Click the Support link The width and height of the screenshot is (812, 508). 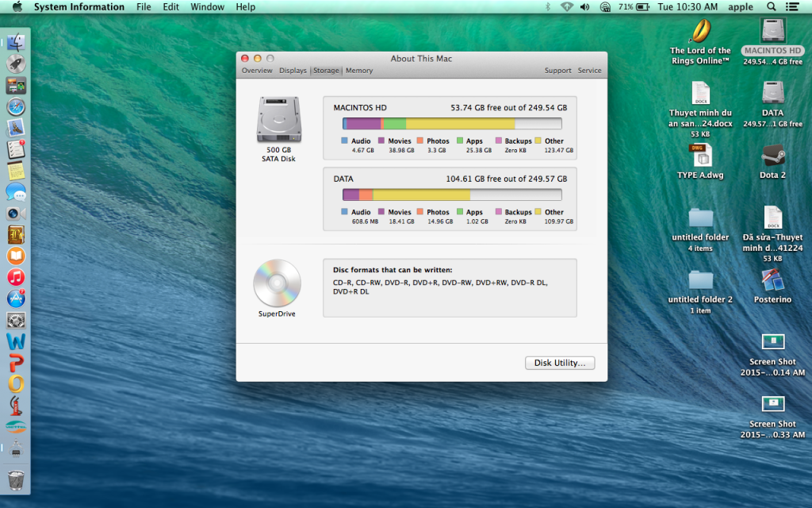(557, 71)
